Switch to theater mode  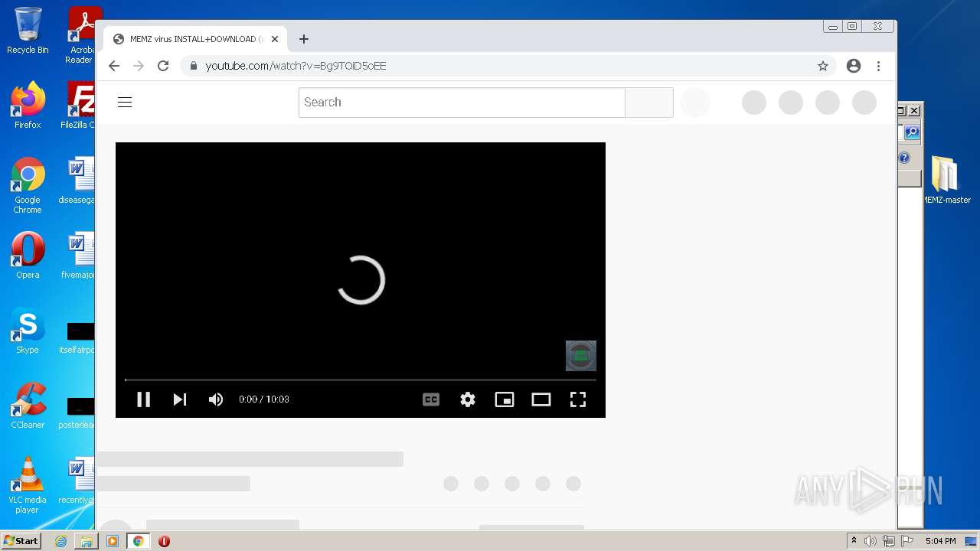[x=541, y=399]
